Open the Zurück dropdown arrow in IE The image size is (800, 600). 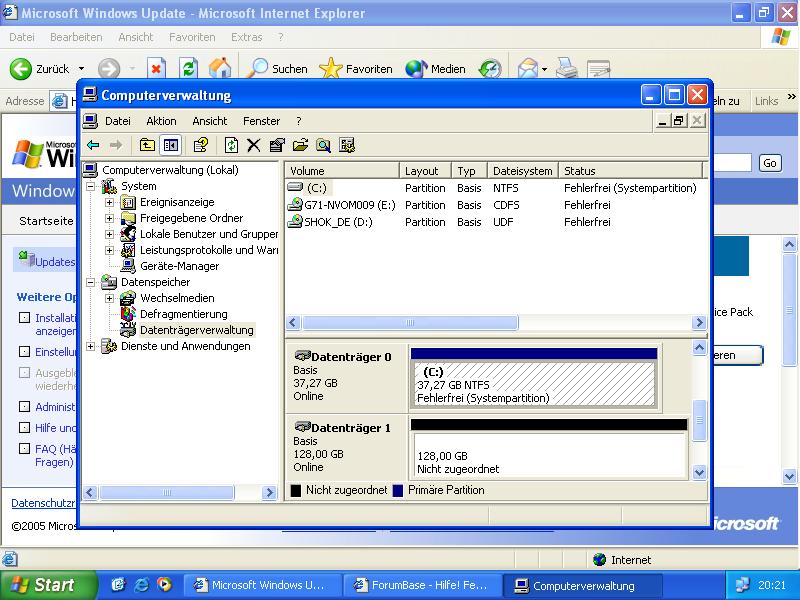coord(81,68)
